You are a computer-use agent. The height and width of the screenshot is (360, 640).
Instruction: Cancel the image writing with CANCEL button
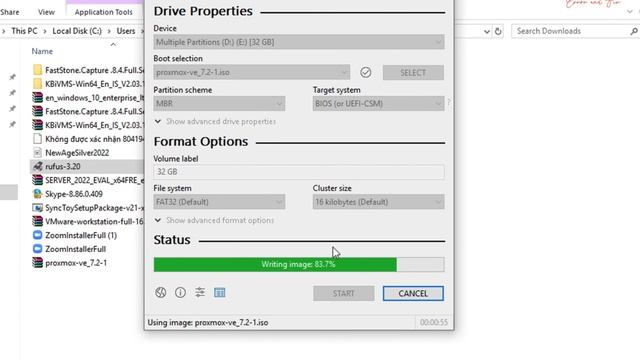pyautogui.click(x=413, y=293)
